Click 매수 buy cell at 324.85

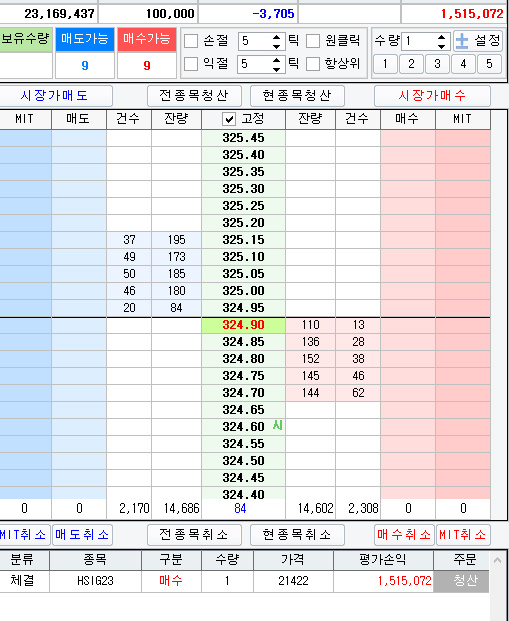(x=408, y=342)
